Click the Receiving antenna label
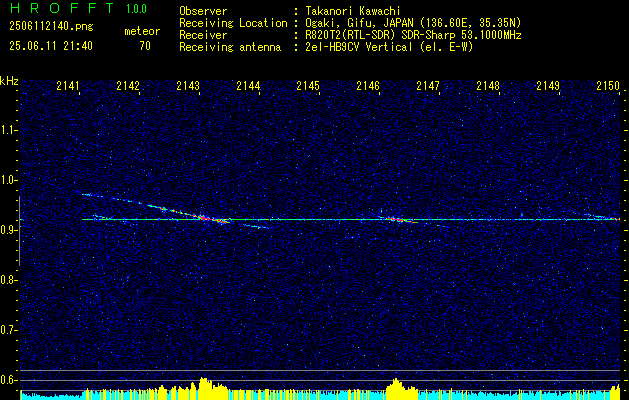629x400 pixels. coord(230,47)
